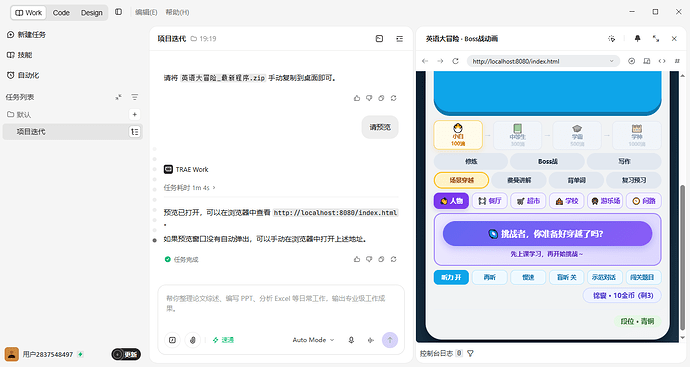Toggle the 速通 fast mode option
Viewport: 690px width, 367px height.
coord(223,340)
